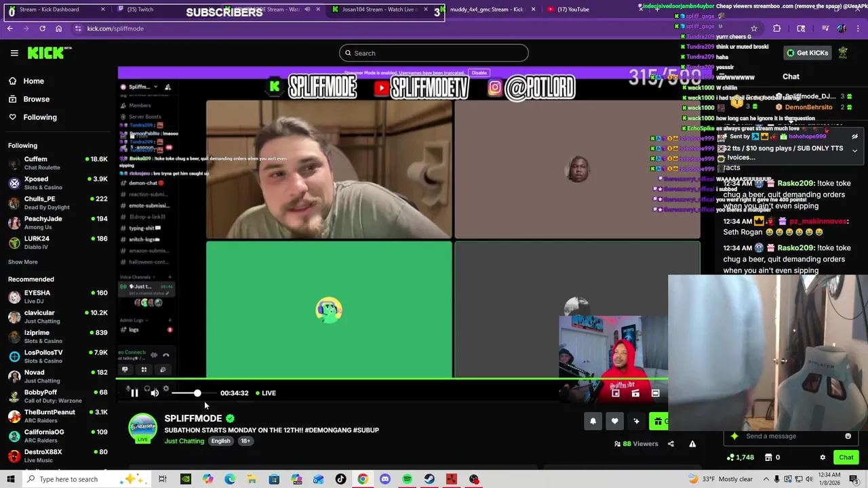Click the 18+ tag
This screenshot has width=868, height=488.
[x=245, y=441]
